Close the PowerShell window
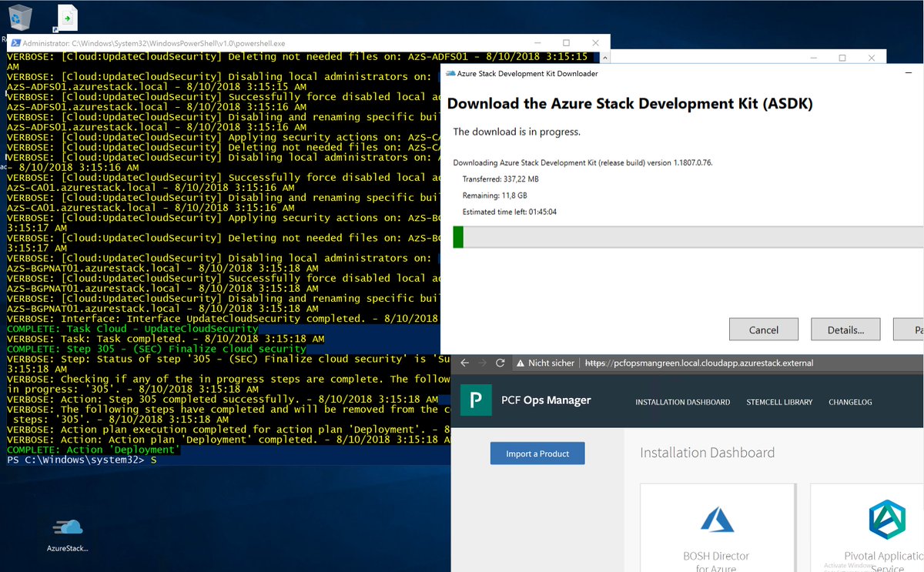This screenshot has height=572, width=924. click(x=596, y=43)
